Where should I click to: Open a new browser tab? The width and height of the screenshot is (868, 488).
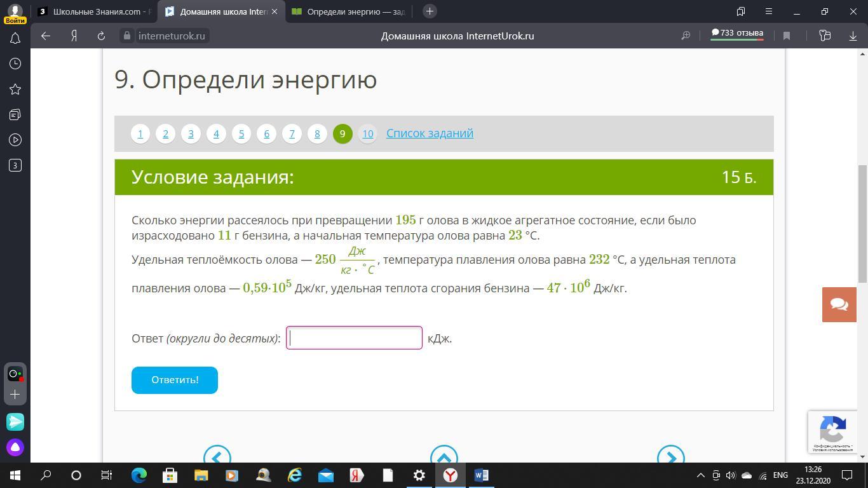430,11
